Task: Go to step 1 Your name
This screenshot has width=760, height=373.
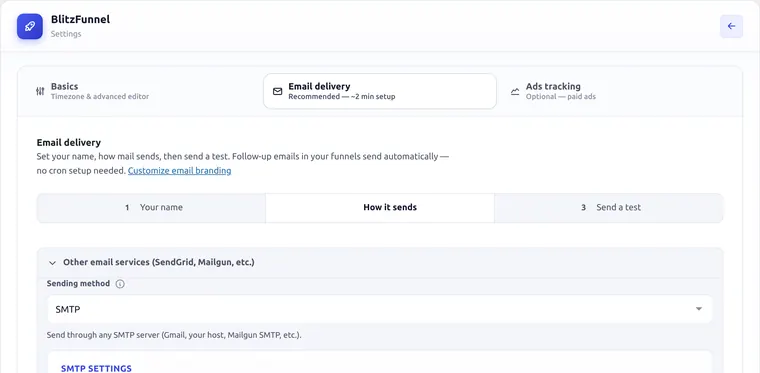Action: click(x=151, y=207)
